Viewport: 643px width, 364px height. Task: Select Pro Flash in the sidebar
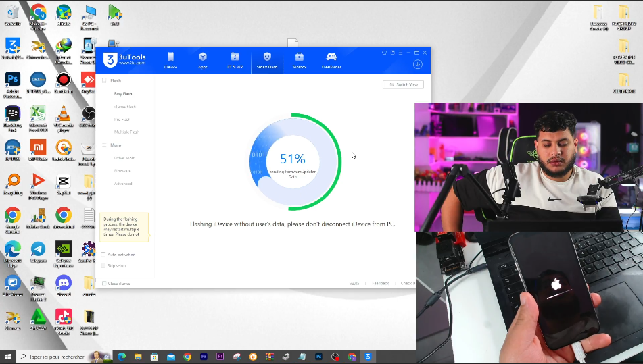pos(122,119)
